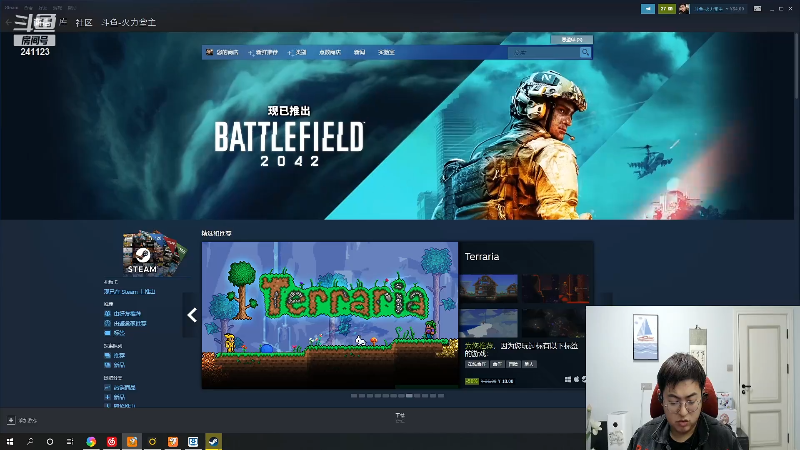Open the 现已在 Steam 上推出 gift card link

(x=130, y=292)
